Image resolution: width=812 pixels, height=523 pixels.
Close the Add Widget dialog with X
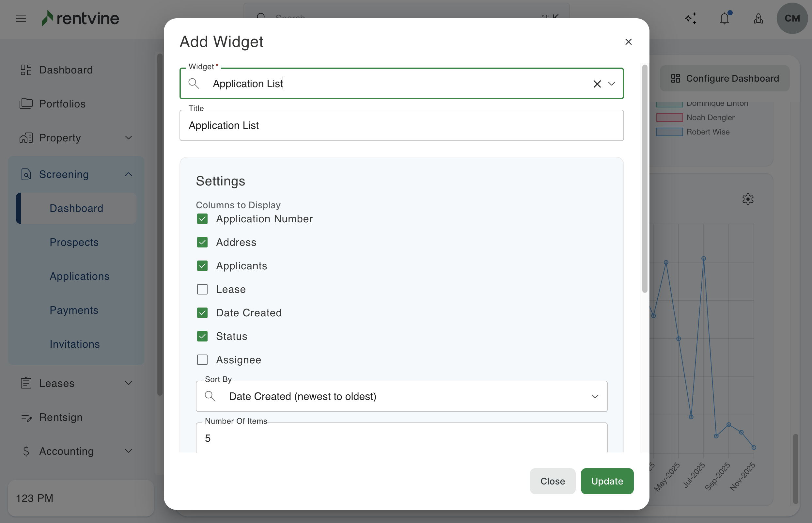pyautogui.click(x=628, y=42)
